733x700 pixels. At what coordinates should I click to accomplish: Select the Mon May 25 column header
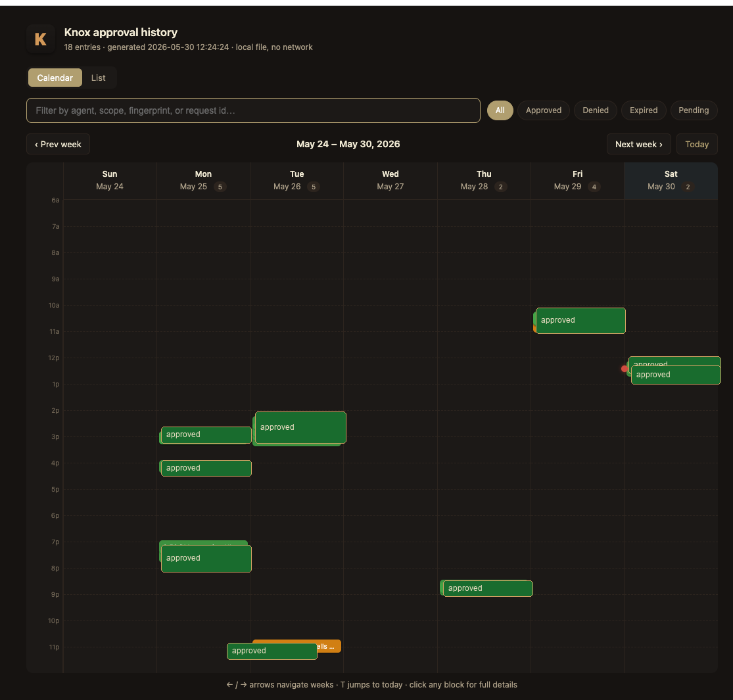[x=203, y=180]
